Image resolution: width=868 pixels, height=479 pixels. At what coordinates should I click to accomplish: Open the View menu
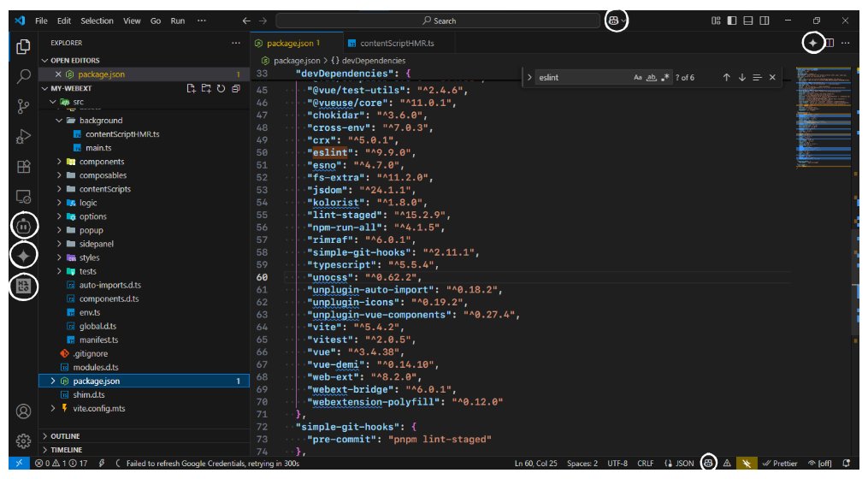(x=132, y=21)
